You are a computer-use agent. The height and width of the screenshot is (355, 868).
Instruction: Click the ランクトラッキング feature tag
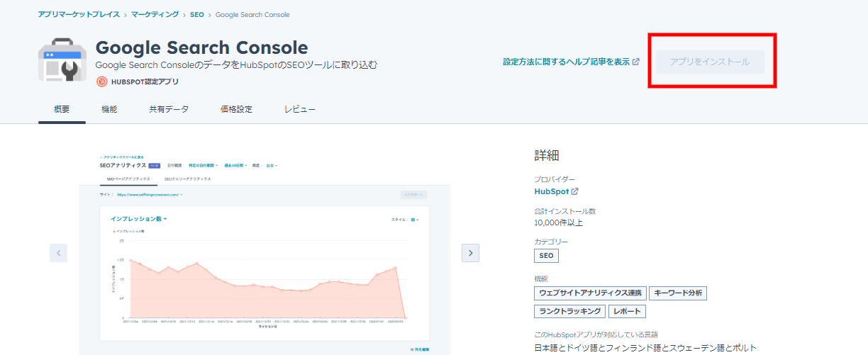coord(569,311)
